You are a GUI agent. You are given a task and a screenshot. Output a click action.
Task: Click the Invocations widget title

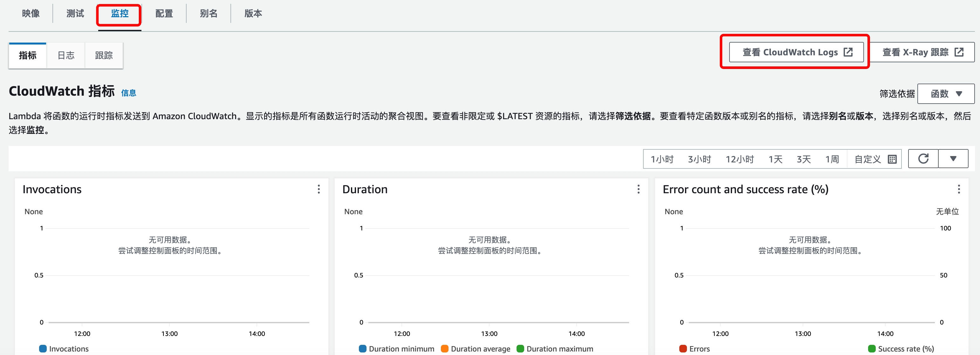pos(52,189)
